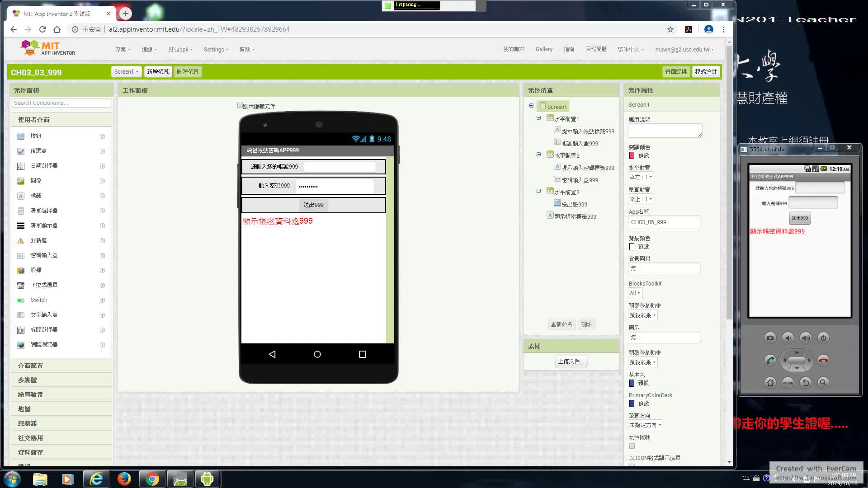The image size is (868, 488).
Task: Open Firefox from the taskbar
Action: (124, 479)
